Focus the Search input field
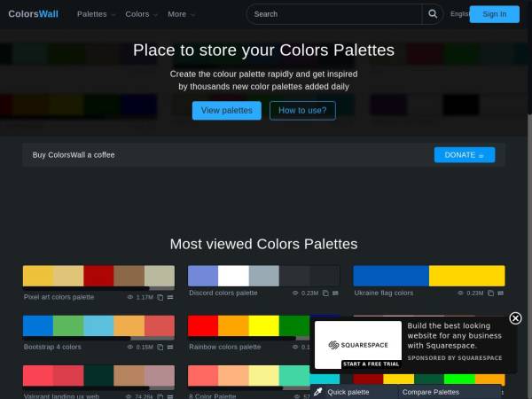The height and width of the screenshot is (399, 532). tap(333, 14)
